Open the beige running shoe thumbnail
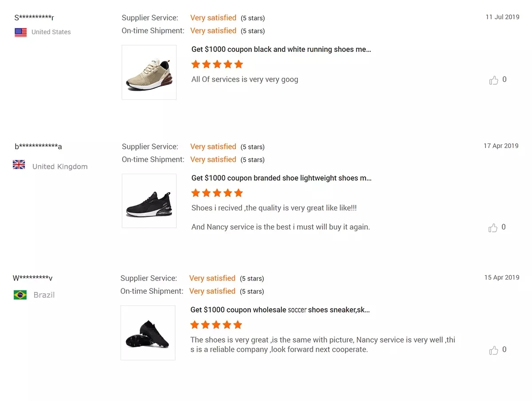Screen dimensions: 532x401 coord(149,72)
